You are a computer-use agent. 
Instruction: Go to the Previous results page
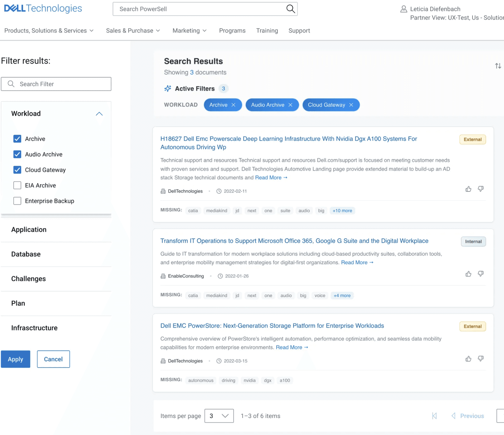pos(468,416)
